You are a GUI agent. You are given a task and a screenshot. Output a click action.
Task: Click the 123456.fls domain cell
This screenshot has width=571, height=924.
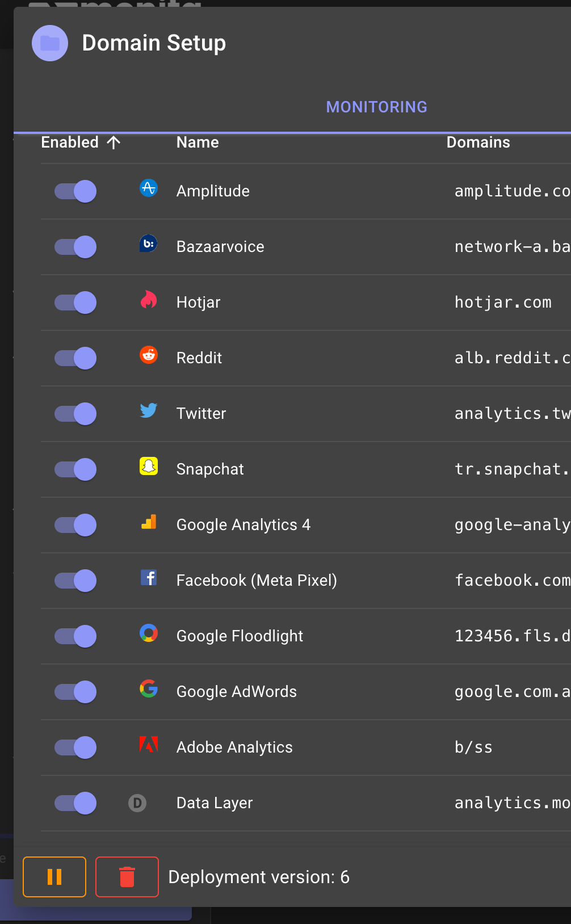513,636
